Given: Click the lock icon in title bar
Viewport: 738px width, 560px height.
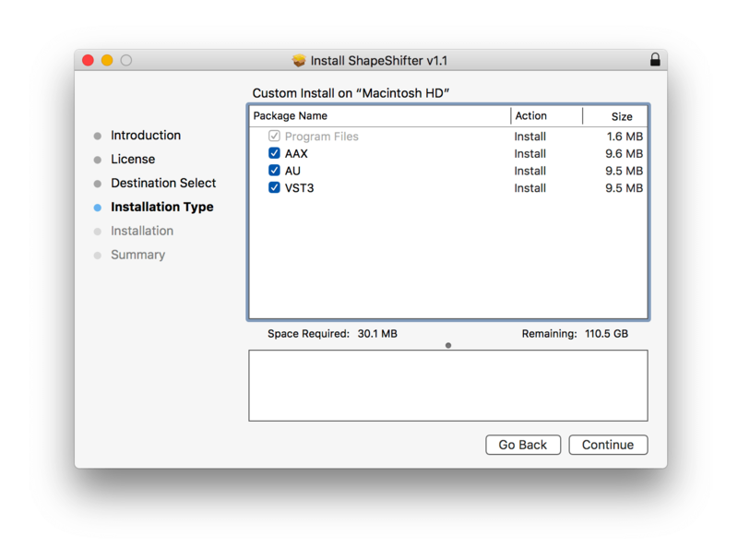Looking at the screenshot, I should pyautogui.click(x=655, y=60).
